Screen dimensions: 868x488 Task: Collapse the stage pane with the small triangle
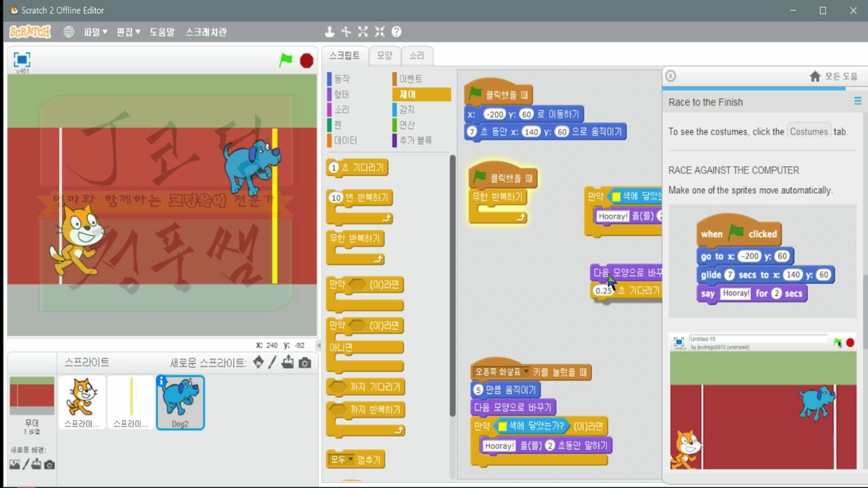coord(319,346)
